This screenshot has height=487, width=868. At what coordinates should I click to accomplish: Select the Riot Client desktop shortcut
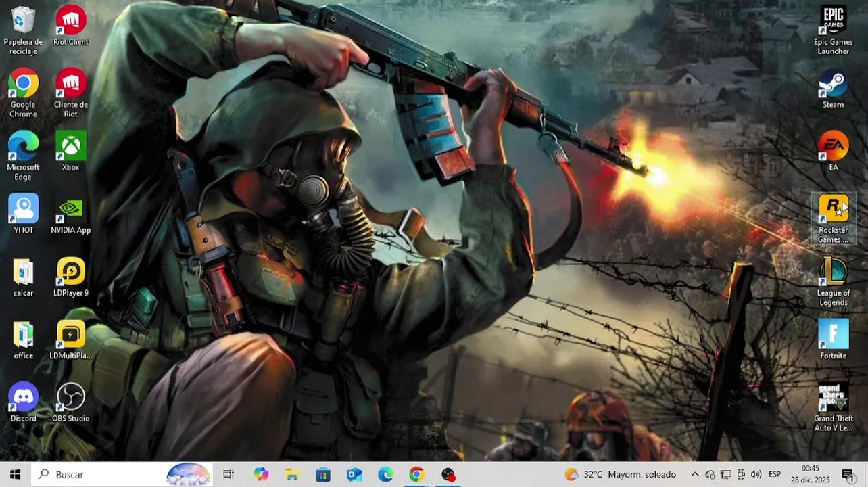tap(71, 26)
